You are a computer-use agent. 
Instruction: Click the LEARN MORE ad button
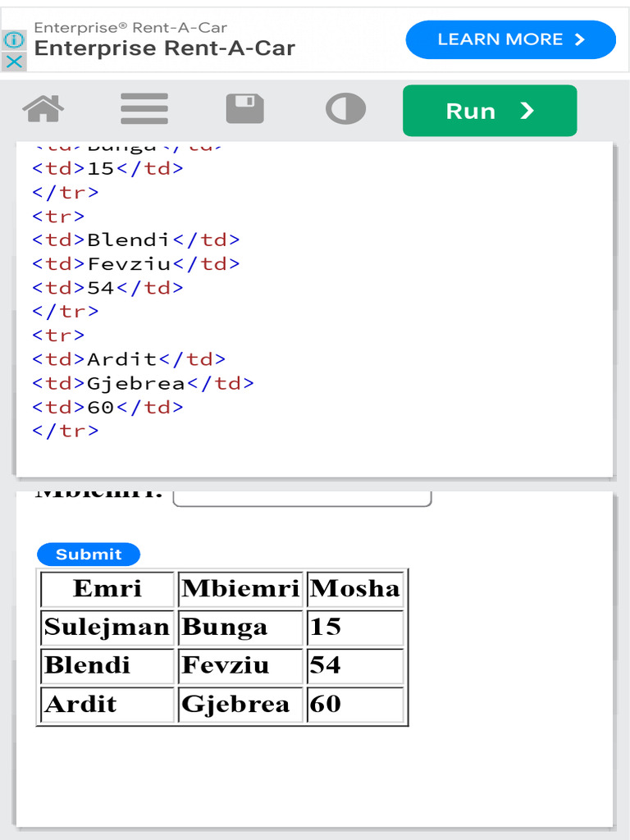510,39
